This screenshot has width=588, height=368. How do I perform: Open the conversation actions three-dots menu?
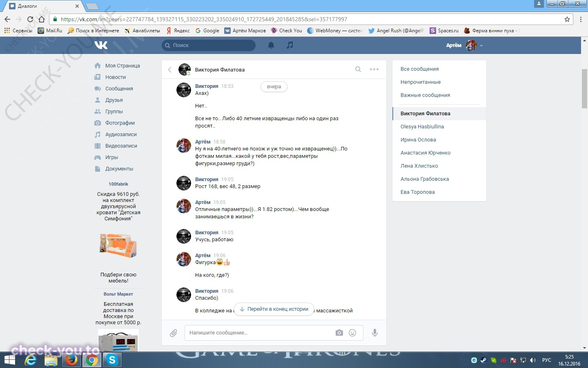374,70
